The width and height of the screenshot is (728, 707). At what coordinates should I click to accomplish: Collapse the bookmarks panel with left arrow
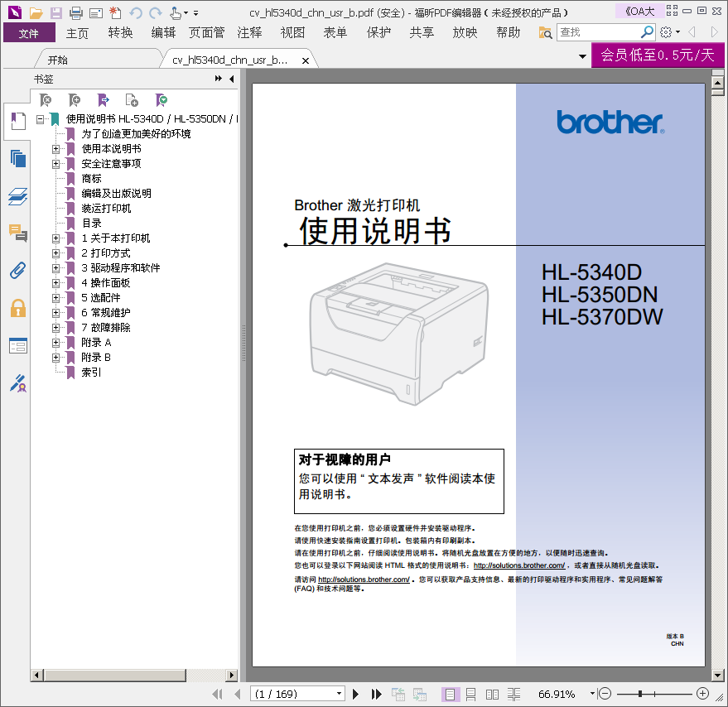[x=231, y=79]
